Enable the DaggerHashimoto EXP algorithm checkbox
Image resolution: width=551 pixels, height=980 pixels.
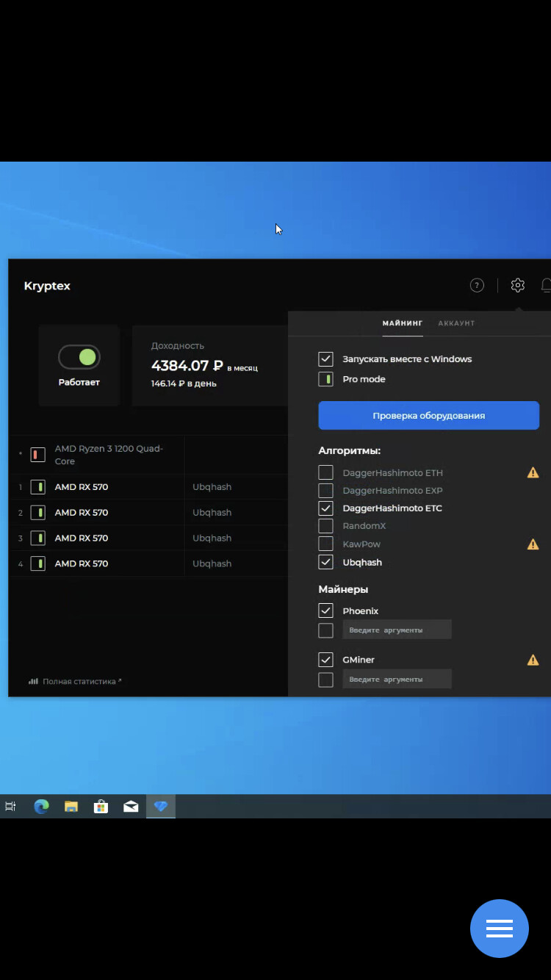[x=325, y=491]
